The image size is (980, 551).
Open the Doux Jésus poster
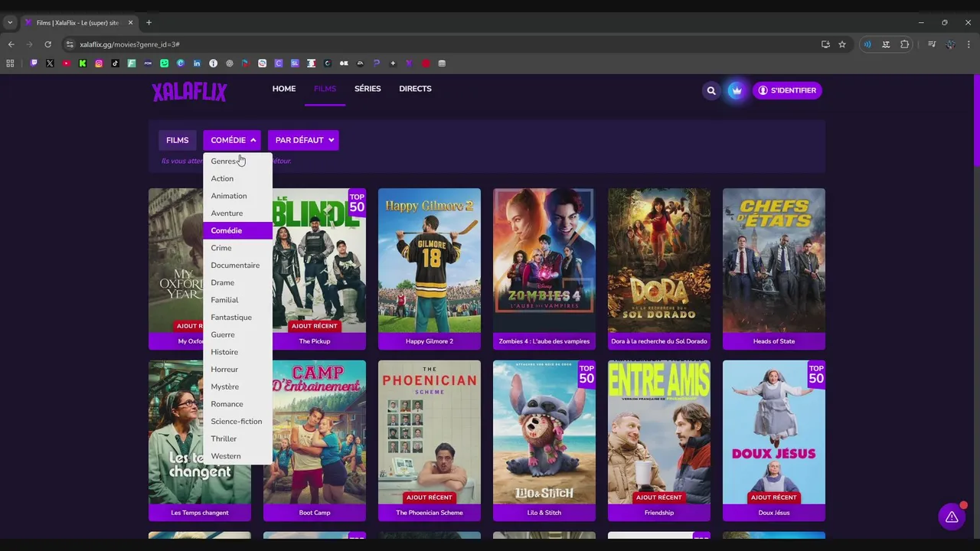tap(774, 432)
